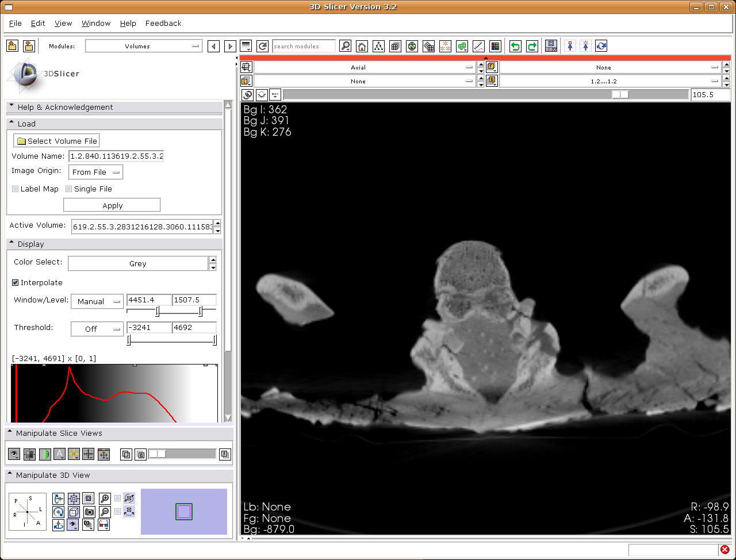This screenshot has height=560, width=736.
Task: Open the Modules dropdown showing Volumes
Action: point(144,46)
